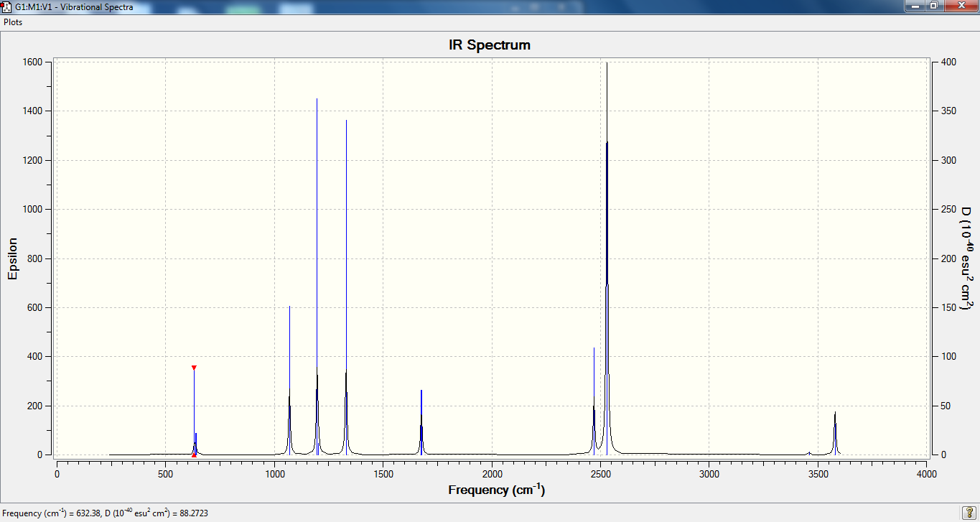Click the "1500" tick on the frequency axis
Image resolution: width=980 pixels, height=522 pixels.
[383, 474]
